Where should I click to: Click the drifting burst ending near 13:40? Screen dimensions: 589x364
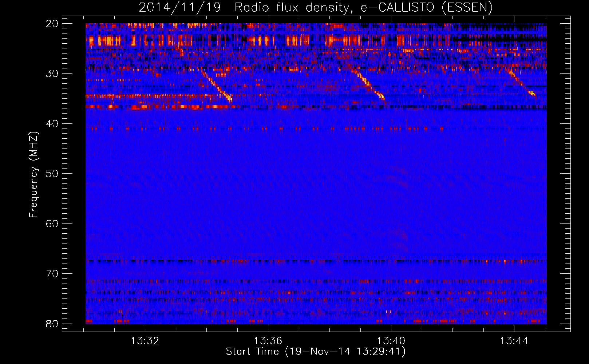coord(368,85)
